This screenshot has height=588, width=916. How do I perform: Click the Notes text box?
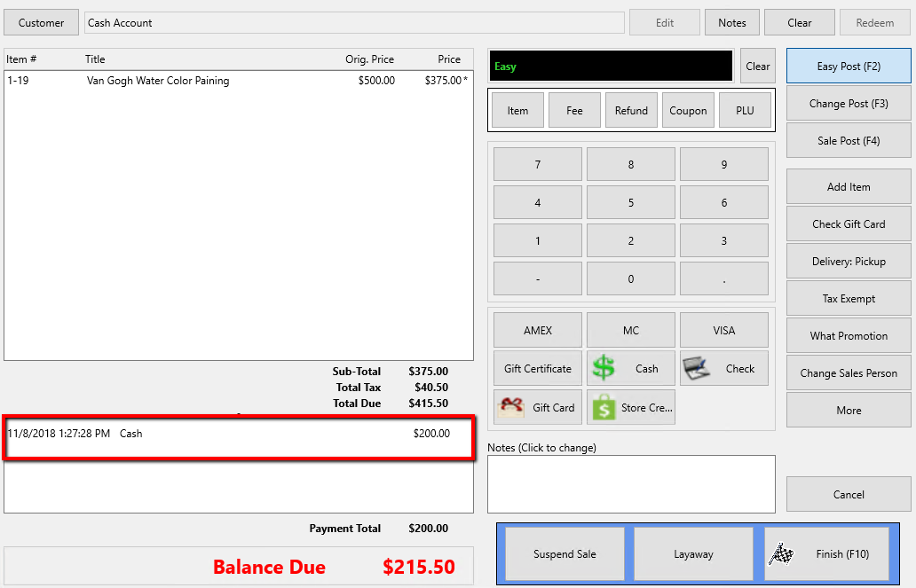(631, 484)
